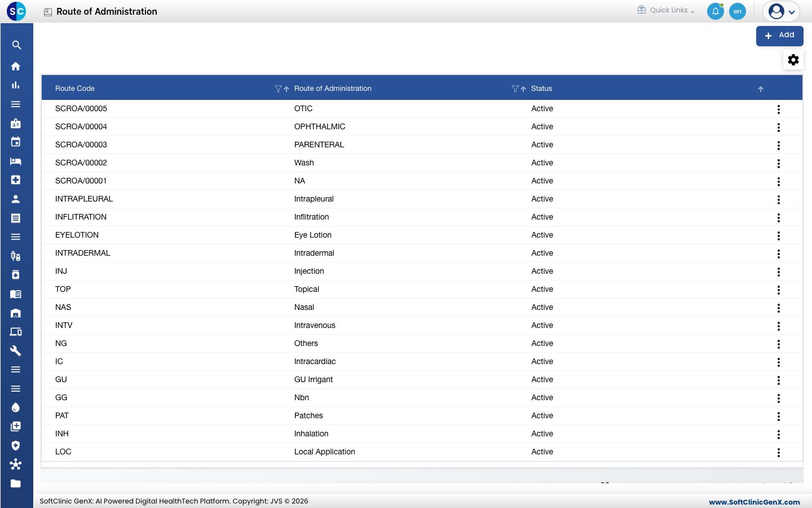Open the user profile dropdown
Viewport: 812px width, 508px height.
pyautogui.click(x=782, y=11)
